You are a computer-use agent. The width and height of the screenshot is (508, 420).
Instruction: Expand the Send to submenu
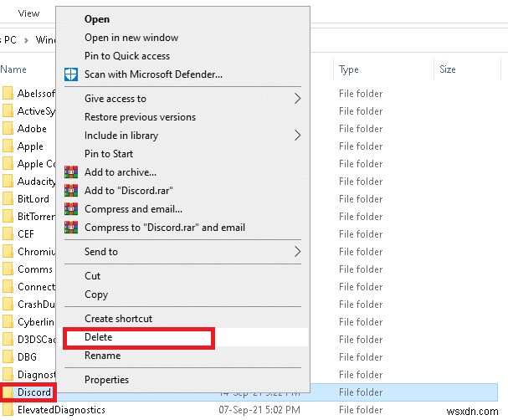[297, 252]
